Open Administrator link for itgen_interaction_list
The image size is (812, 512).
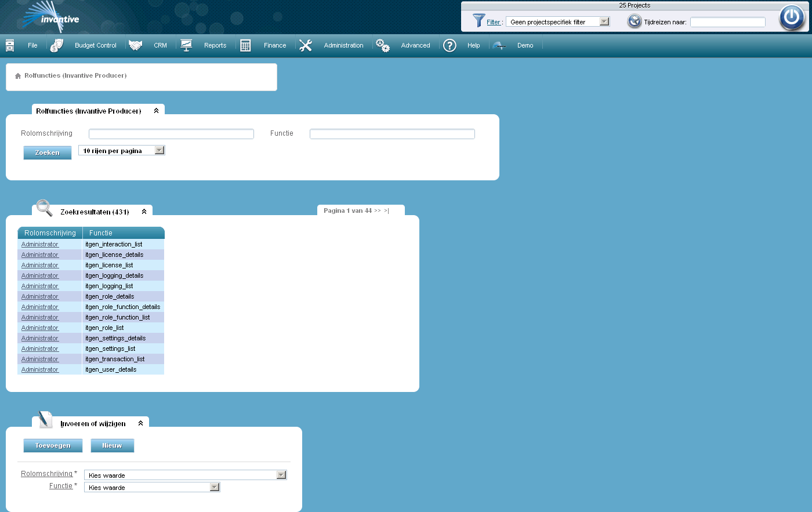click(x=40, y=244)
